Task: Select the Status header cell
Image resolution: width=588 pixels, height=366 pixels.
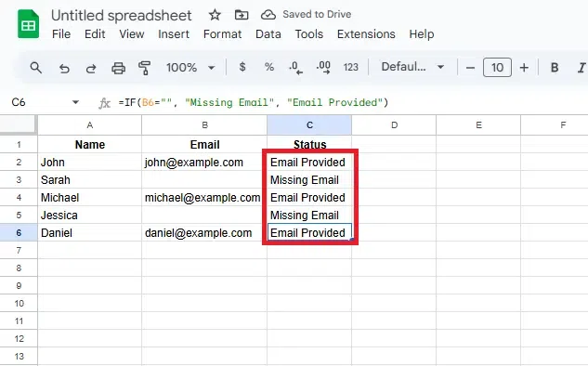Action: coord(309,144)
